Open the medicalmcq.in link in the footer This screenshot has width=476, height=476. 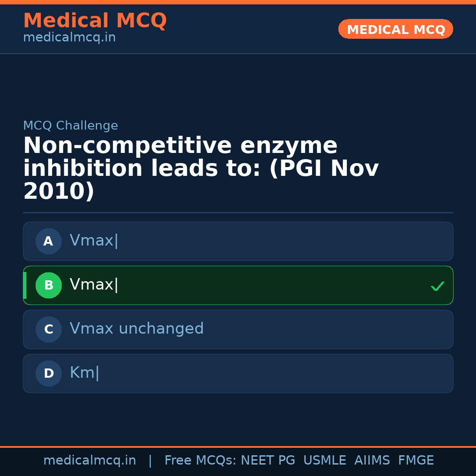coord(89,461)
